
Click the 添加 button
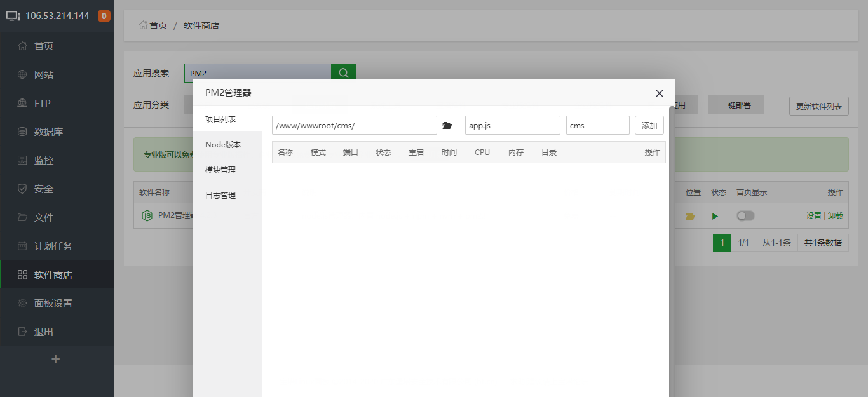(649, 125)
